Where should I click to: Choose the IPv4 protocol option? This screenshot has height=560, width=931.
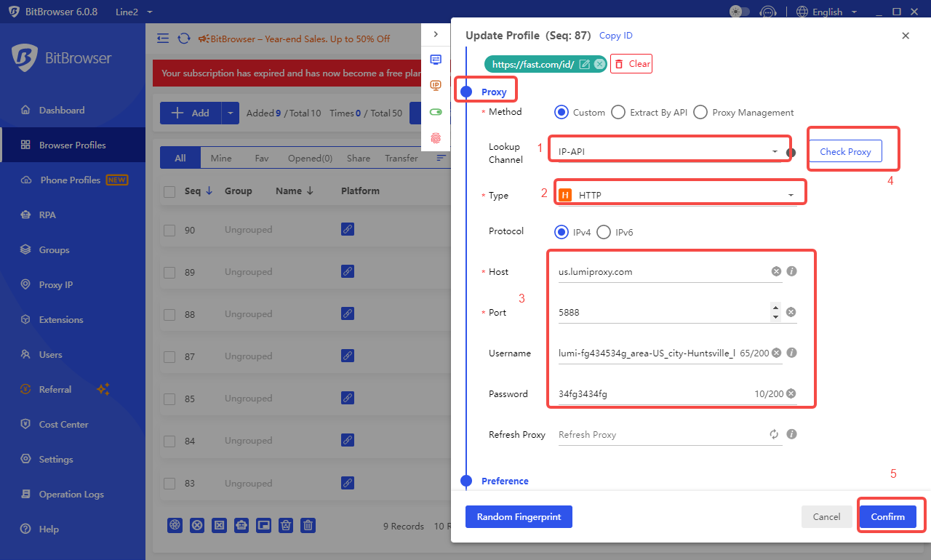pos(561,232)
